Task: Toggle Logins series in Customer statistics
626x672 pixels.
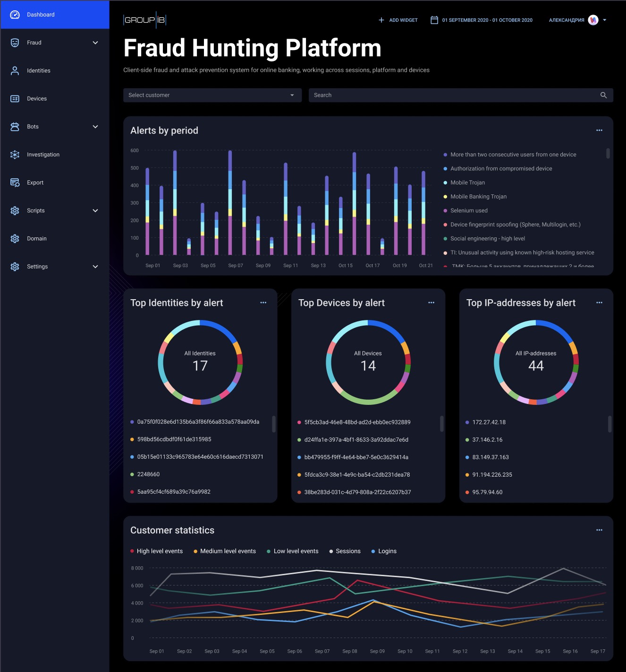Action: click(384, 551)
